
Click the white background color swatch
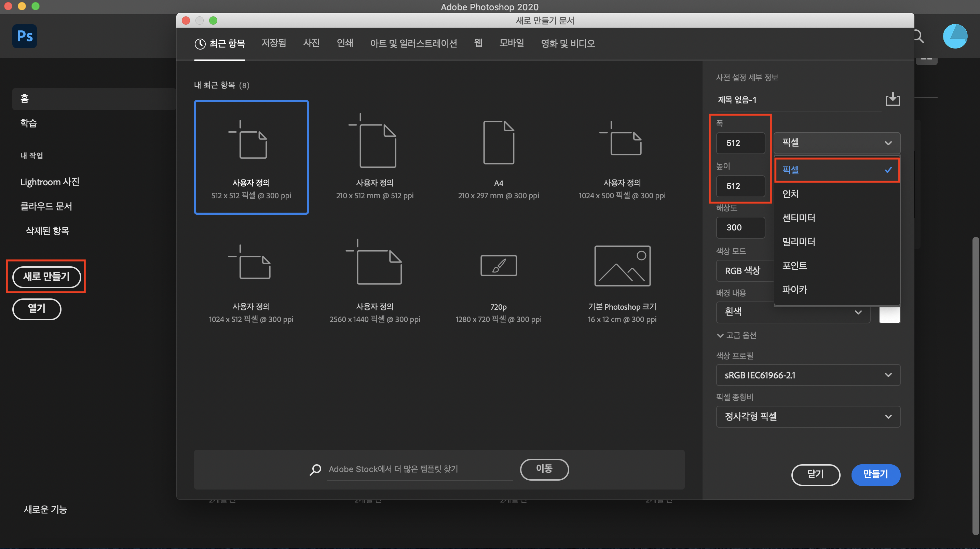[889, 315]
